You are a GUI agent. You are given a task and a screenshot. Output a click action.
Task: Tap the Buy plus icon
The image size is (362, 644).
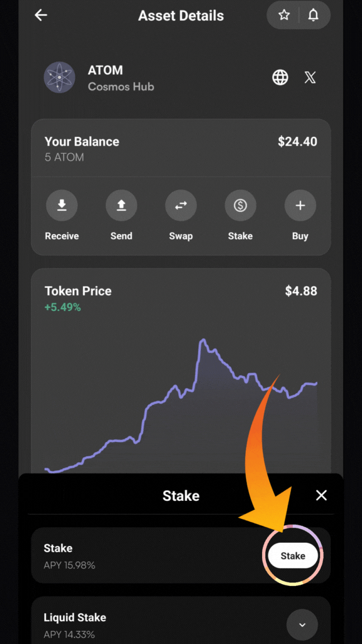coord(300,206)
